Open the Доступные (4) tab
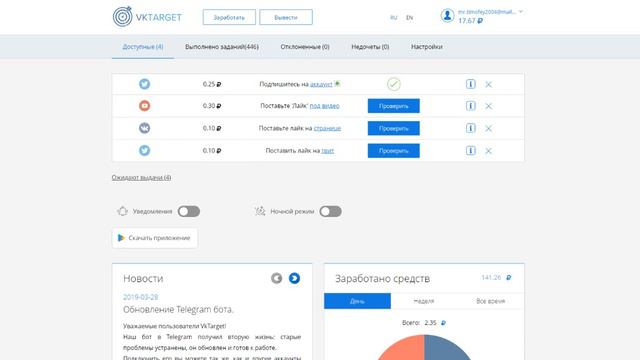Image resolution: width=640 pixels, height=360 pixels. [143, 47]
